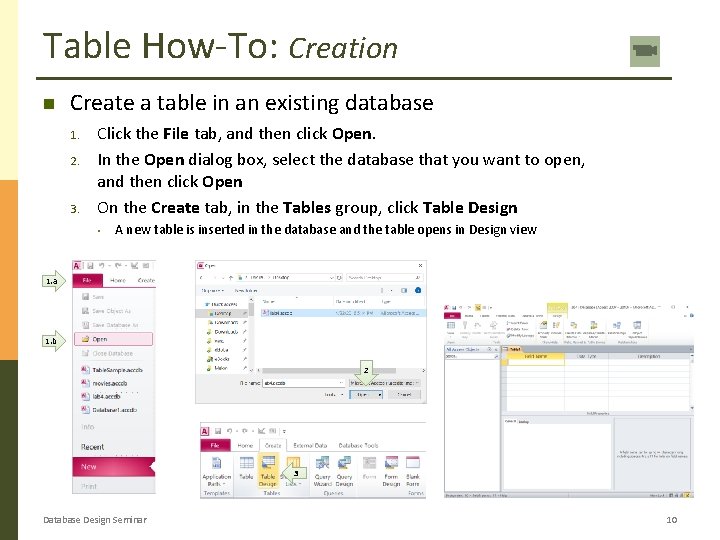Screen dimensions: 720x540
Task: Click the Undo icon above the Create ribbon
Action: [230, 431]
